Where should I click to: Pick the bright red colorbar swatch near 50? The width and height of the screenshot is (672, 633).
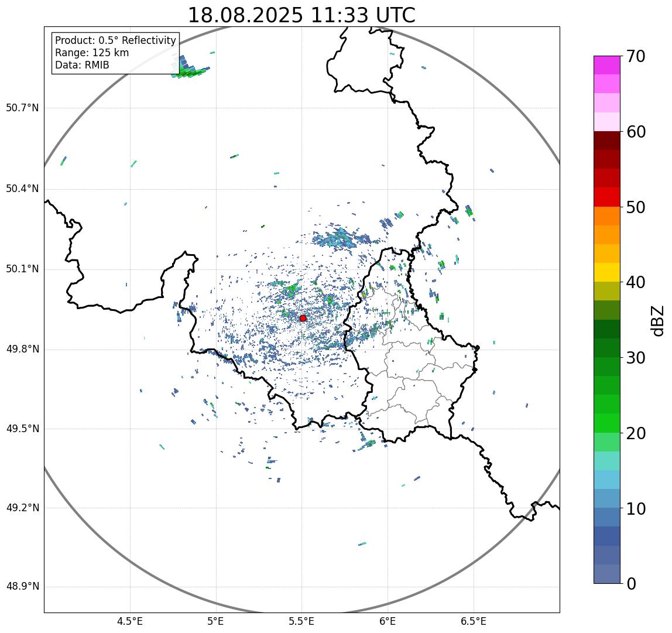pyautogui.click(x=607, y=197)
